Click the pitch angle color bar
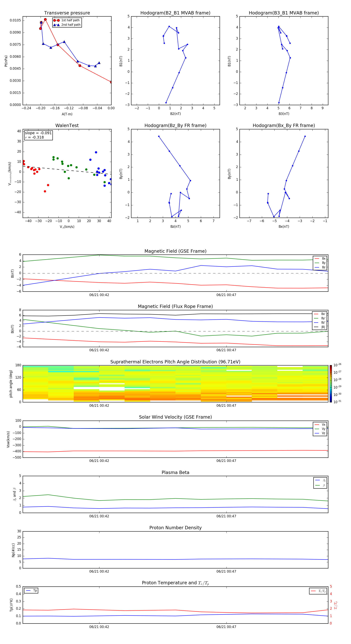Screen dimensions: 351x644 331,384
